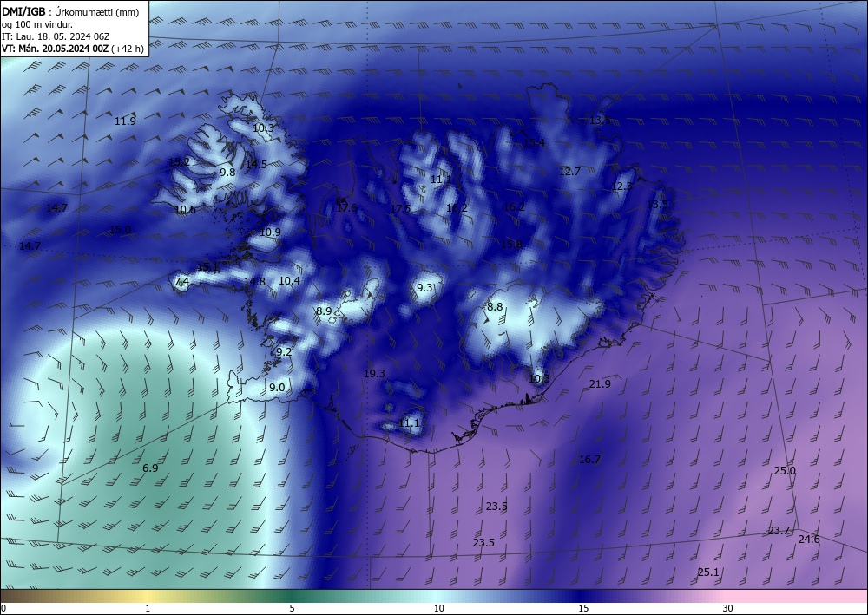The image size is (868, 615).
Task: Click the map value 16.7
Action: pos(589,460)
